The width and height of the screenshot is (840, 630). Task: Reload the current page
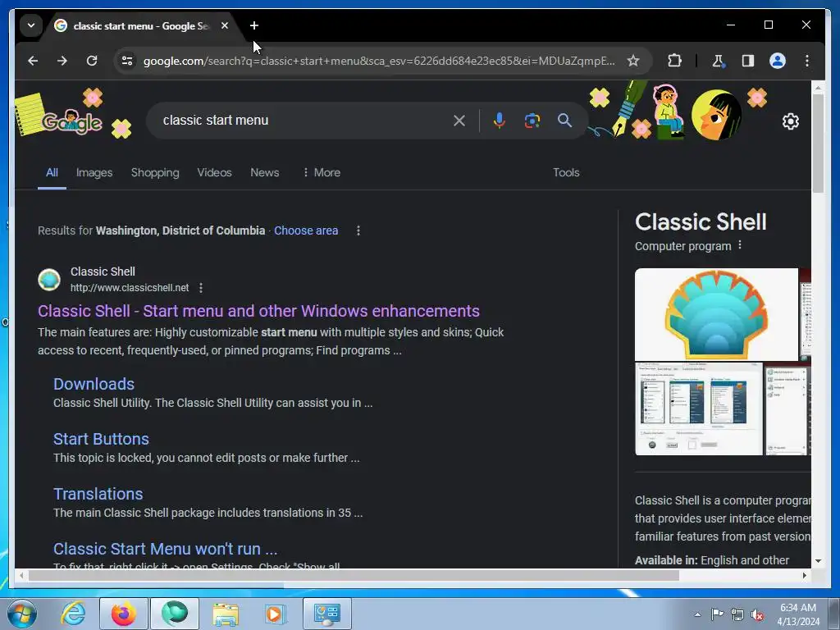(x=92, y=61)
